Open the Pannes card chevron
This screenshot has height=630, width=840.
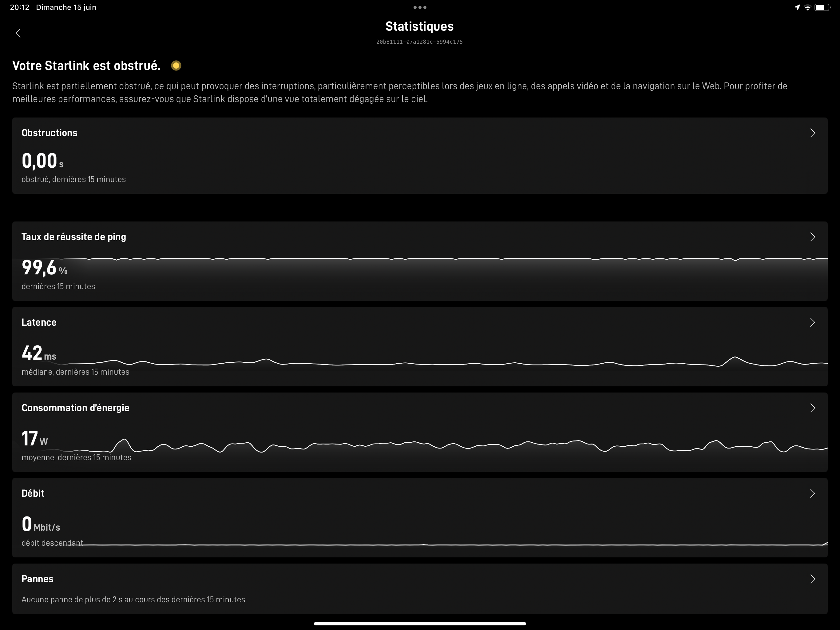pos(812,579)
